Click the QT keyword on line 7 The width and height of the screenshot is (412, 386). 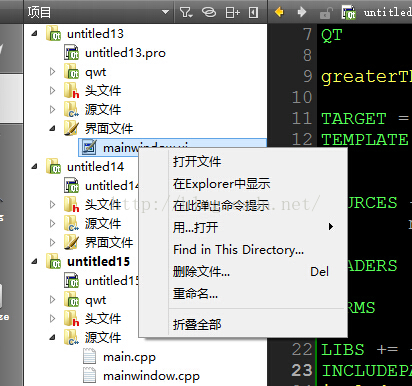click(x=332, y=35)
